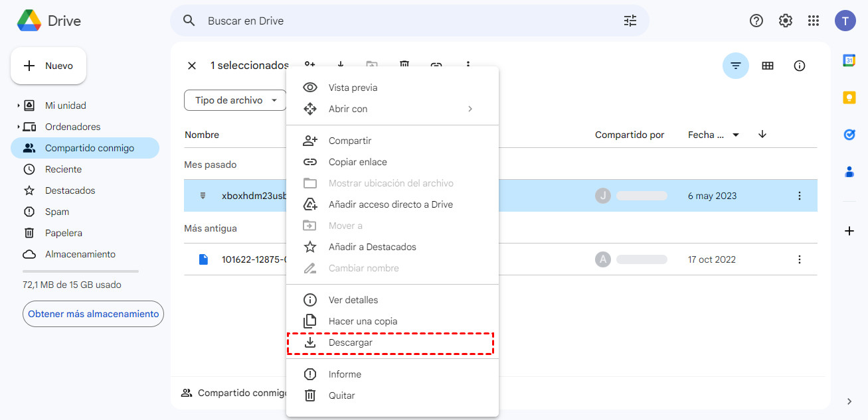Open Contacts in side panel
The height and width of the screenshot is (420, 868).
point(849,172)
